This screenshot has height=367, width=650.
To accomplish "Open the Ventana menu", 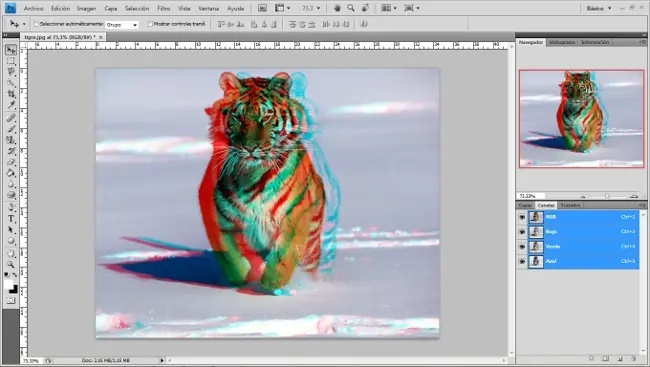I will (x=209, y=8).
